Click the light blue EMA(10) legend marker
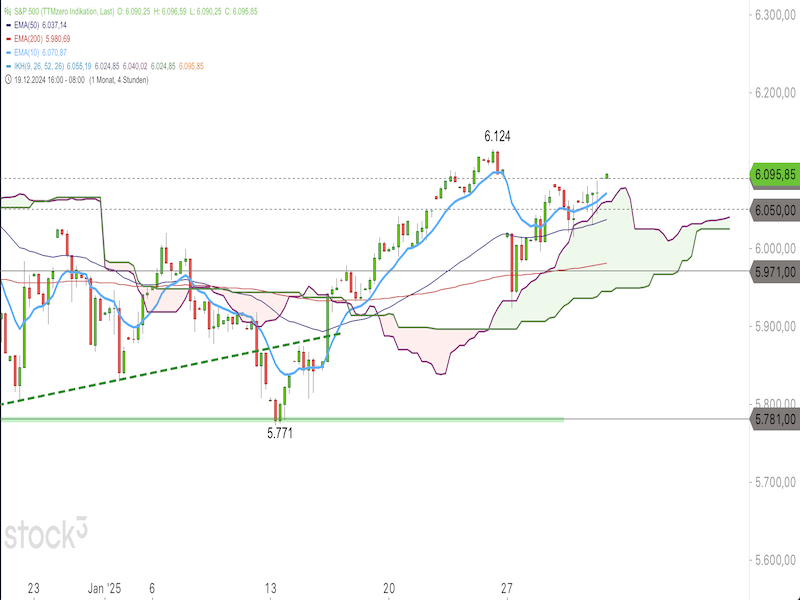Screen dimensions: 800x600 tap(8, 53)
